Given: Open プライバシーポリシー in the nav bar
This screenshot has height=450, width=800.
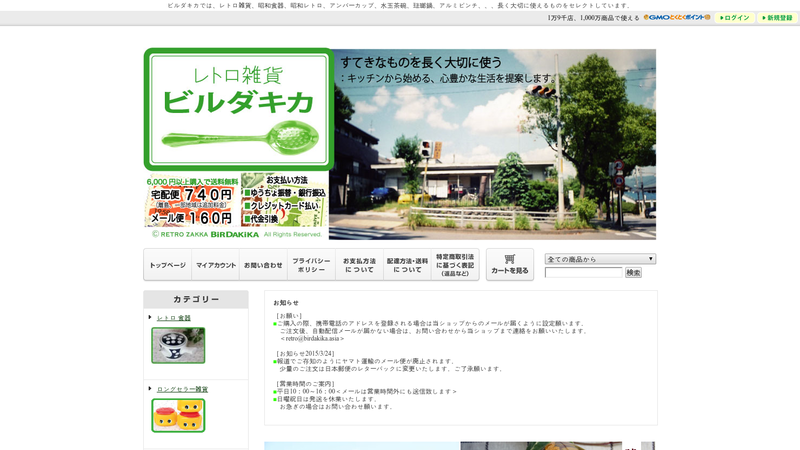Looking at the screenshot, I should pos(311,265).
